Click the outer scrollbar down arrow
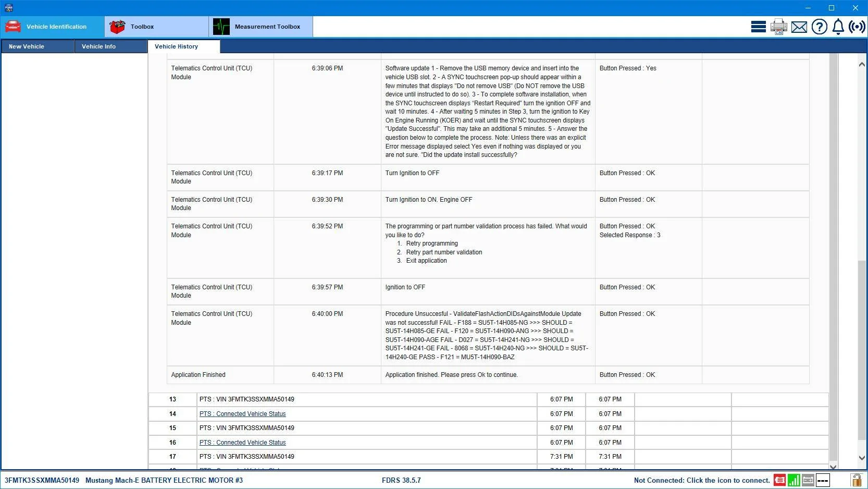868x489 pixels. point(861,458)
